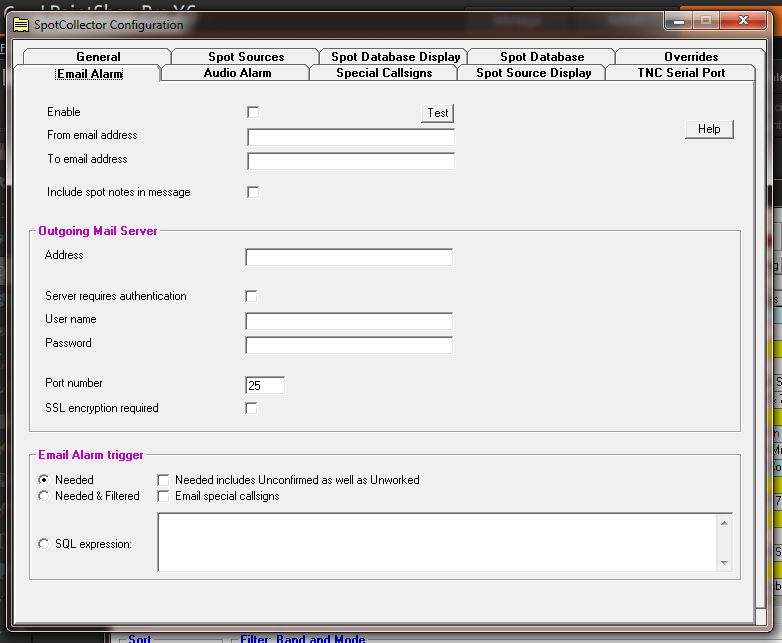This screenshot has height=643, width=782.
Task: Check Server requires authentication
Action: coord(251,296)
